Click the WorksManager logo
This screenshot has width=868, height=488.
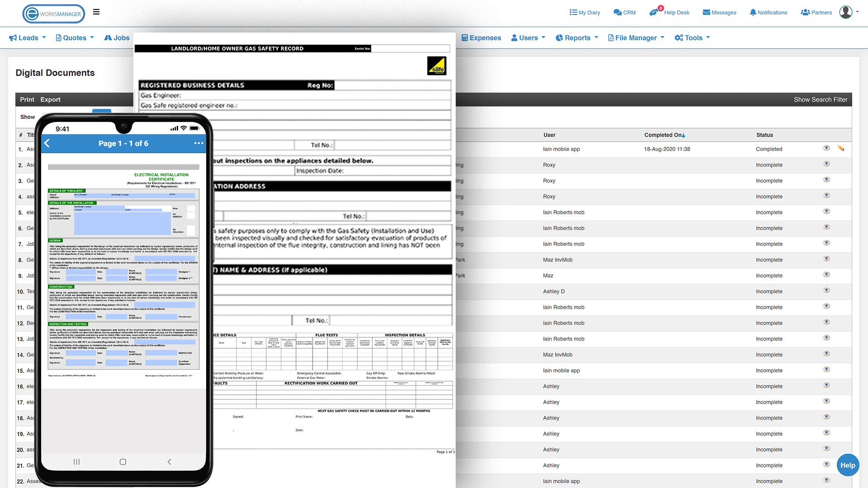click(x=53, y=14)
